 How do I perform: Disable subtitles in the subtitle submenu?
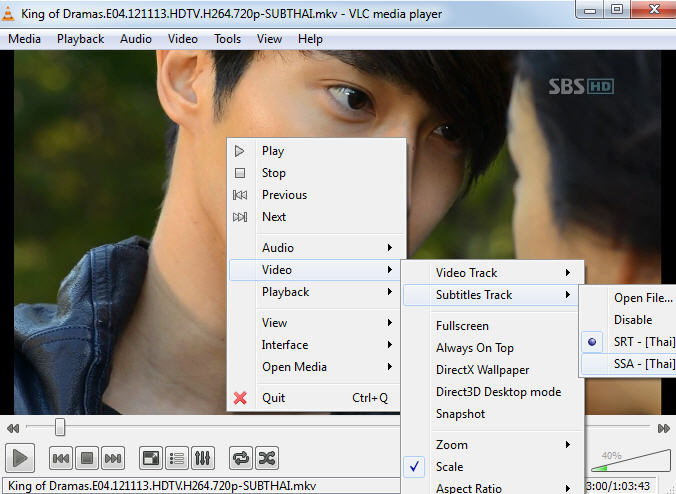tap(629, 320)
